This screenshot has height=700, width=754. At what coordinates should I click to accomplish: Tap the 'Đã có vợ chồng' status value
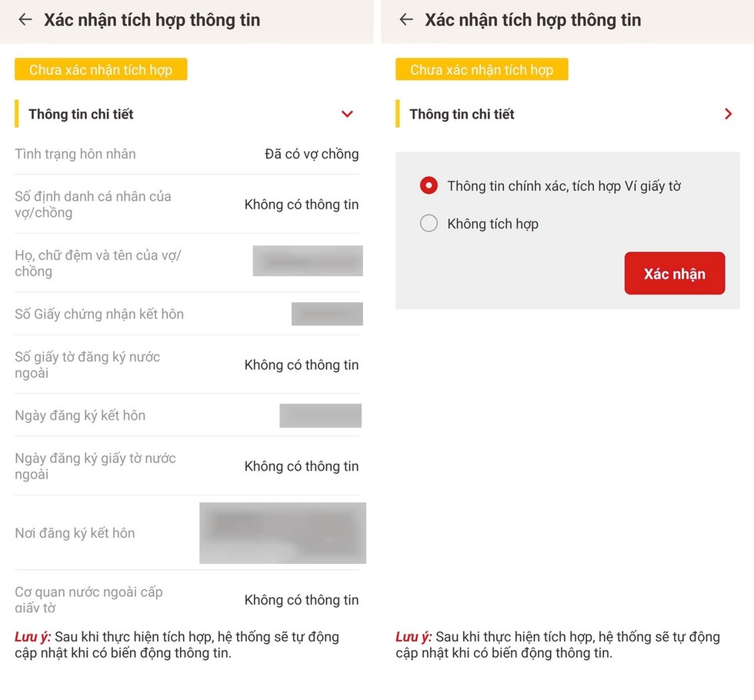pyautogui.click(x=312, y=154)
